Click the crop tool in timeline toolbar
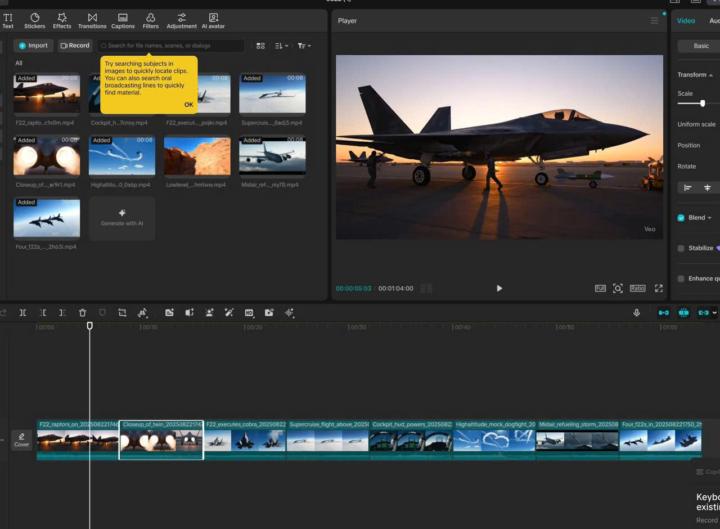 [122, 313]
